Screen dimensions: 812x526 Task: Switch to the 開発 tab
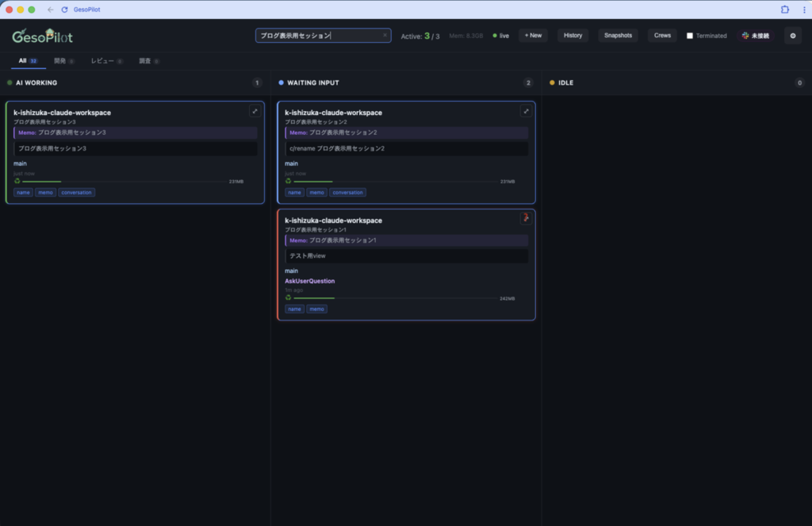point(64,60)
